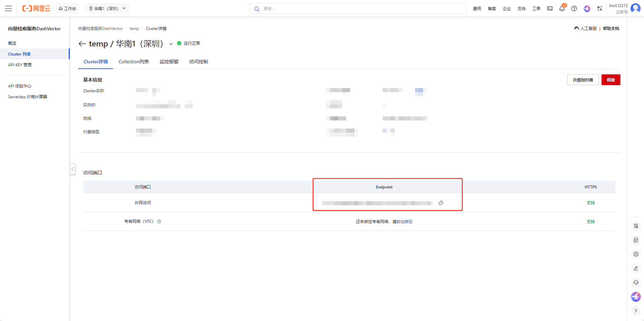This screenshot has width=644, height=321.
Task: Switch to Collection列表 tab
Action: click(x=133, y=62)
